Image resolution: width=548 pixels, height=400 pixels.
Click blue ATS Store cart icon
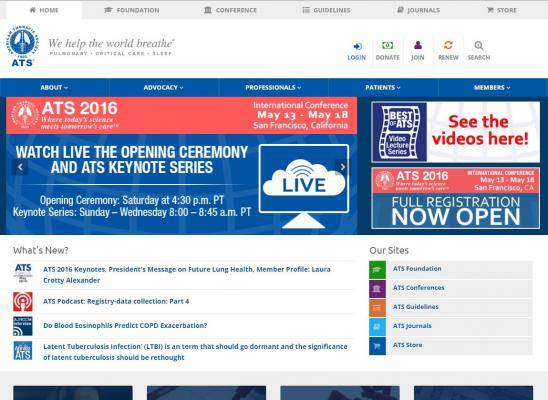(377, 346)
